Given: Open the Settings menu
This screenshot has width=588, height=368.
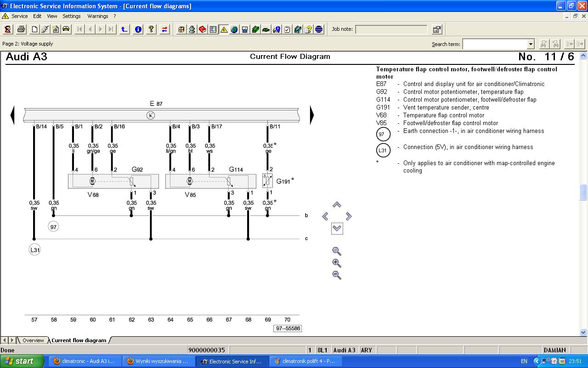Looking at the screenshot, I should click(x=72, y=16).
